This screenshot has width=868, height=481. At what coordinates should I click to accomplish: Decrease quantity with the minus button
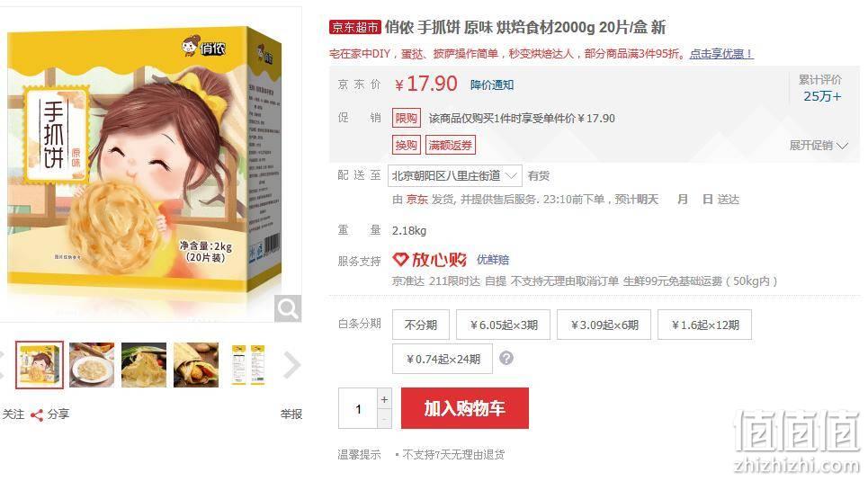tap(384, 419)
